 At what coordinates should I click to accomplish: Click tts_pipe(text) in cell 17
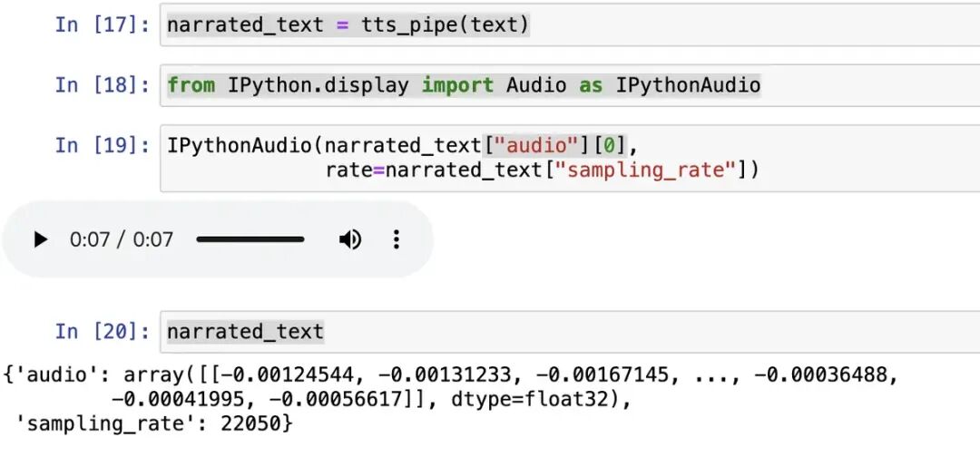point(445,25)
